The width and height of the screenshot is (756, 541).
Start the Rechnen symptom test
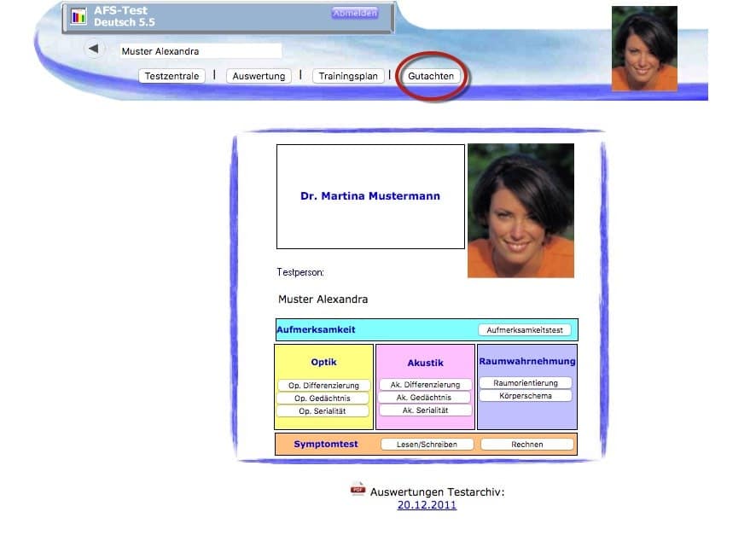coord(527,445)
